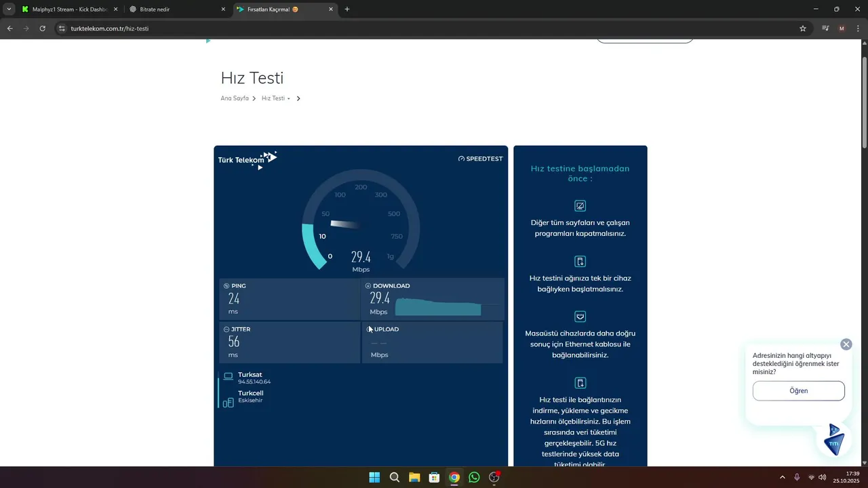Close the Malphyz1 Stream tab
The height and width of the screenshot is (488, 868).
tap(115, 9)
